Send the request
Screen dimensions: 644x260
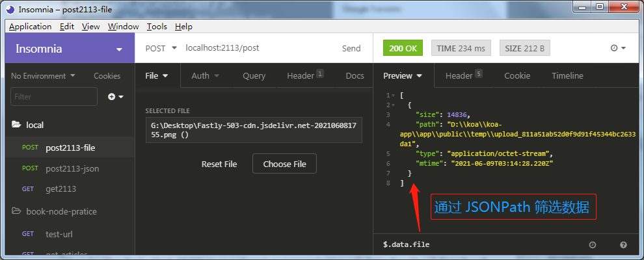click(x=351, y=48)
